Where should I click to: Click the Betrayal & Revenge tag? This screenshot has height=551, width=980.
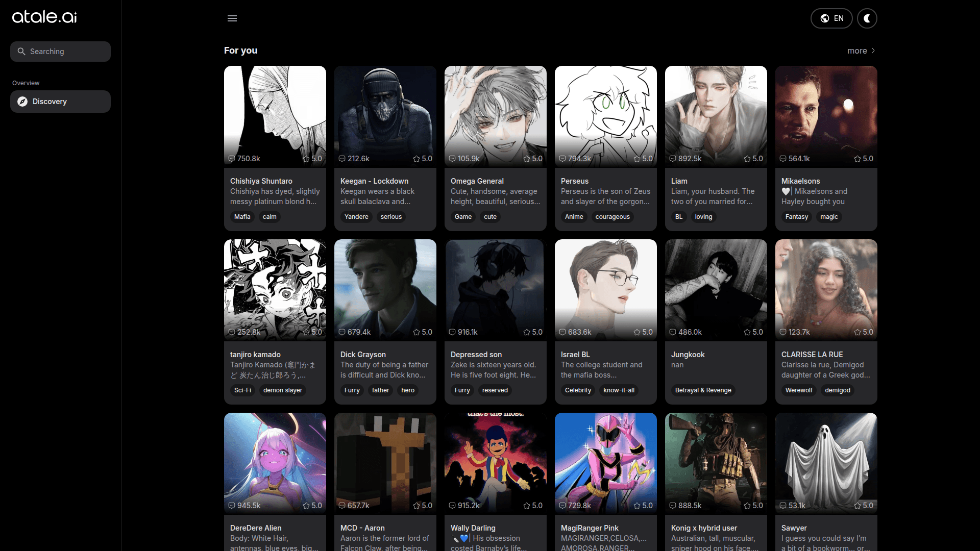[x=703, y=390]
